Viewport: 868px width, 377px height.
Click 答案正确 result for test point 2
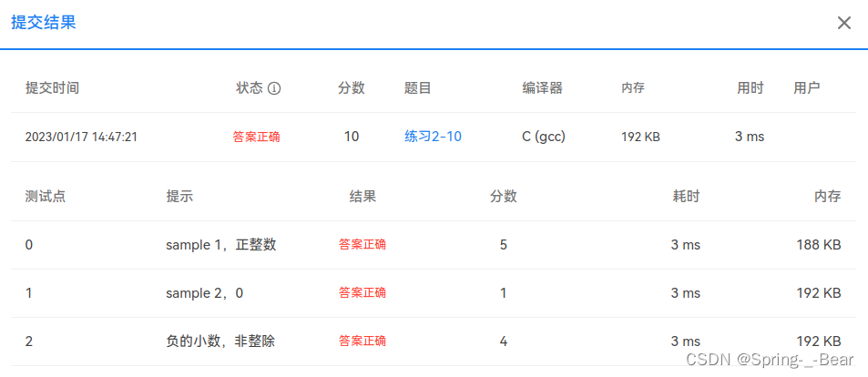click(x=362, y=341)
